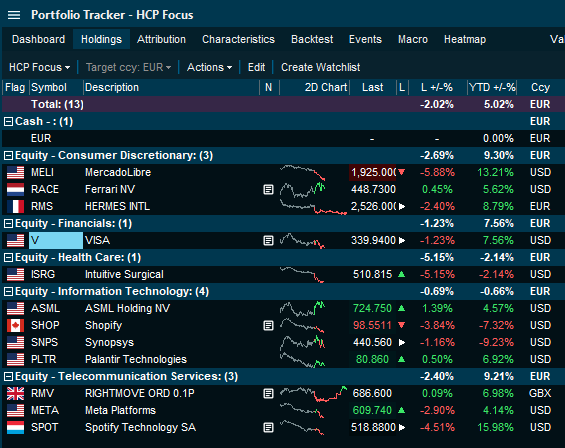Sort by the YTD +/-% column header
This screenshot has width=565, height=448.
tap(492, 88)
